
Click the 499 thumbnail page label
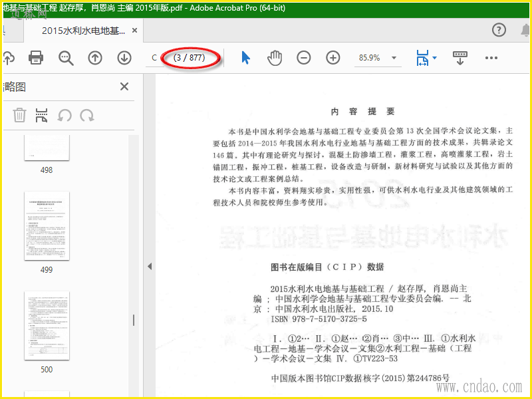pyautogui.click(x=47, y=270)
